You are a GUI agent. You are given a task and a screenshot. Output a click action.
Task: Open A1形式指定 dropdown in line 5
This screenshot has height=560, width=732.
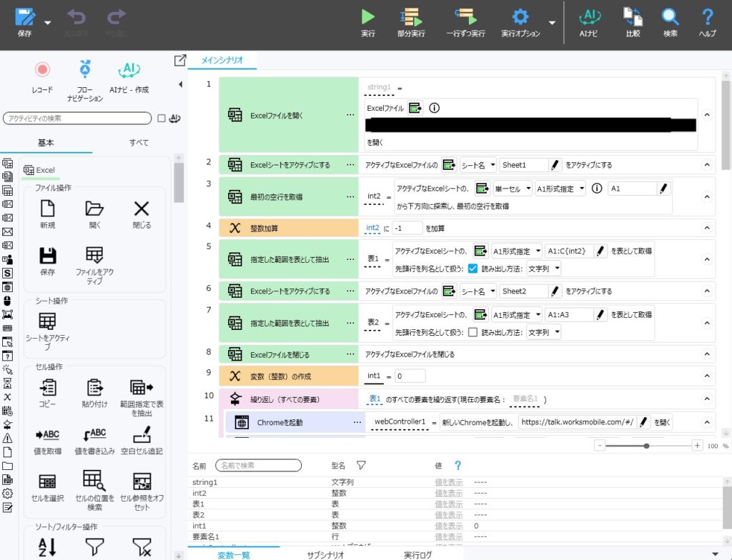(516, 251)
